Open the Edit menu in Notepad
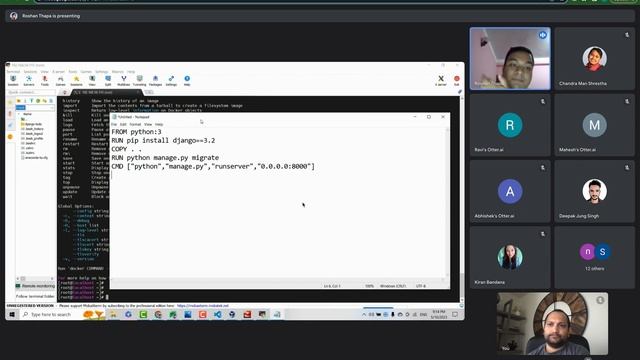The width and height of the screenshot is (640, 360). point(123,124)
